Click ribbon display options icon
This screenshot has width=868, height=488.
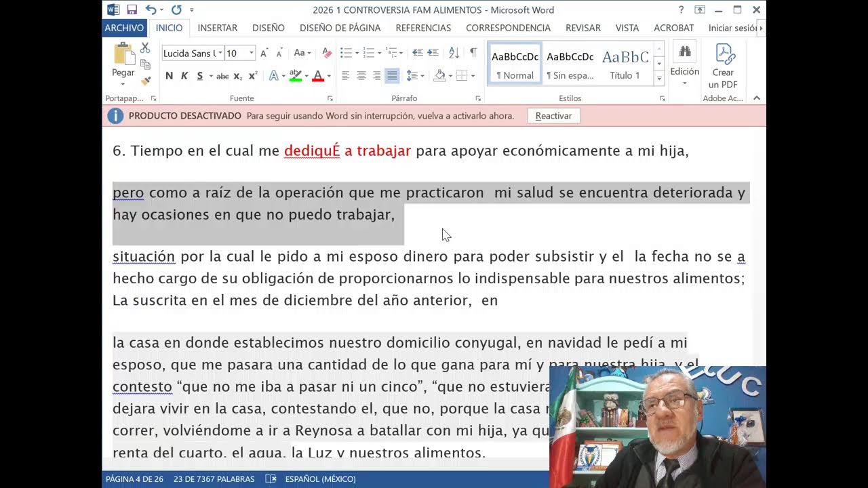click(700, 9)
